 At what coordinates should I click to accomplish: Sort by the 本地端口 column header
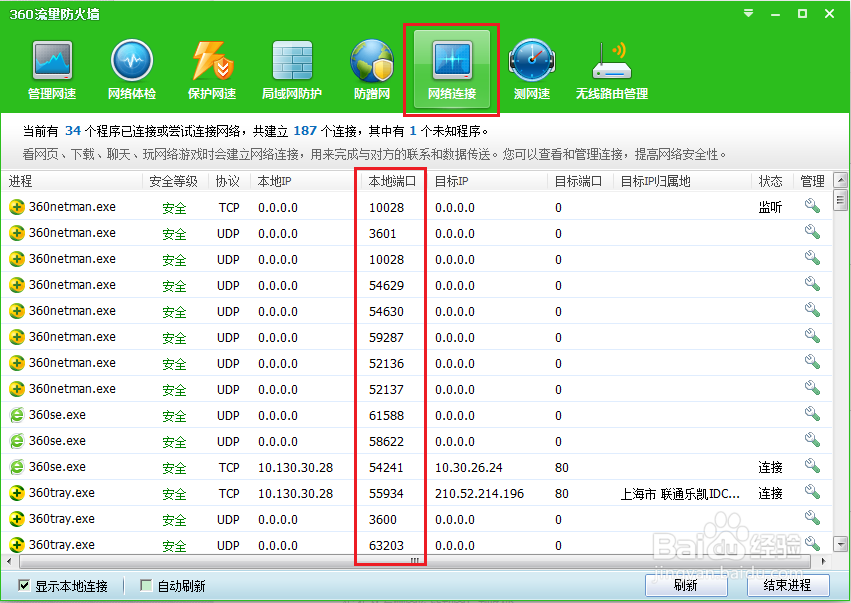(394, 181)
